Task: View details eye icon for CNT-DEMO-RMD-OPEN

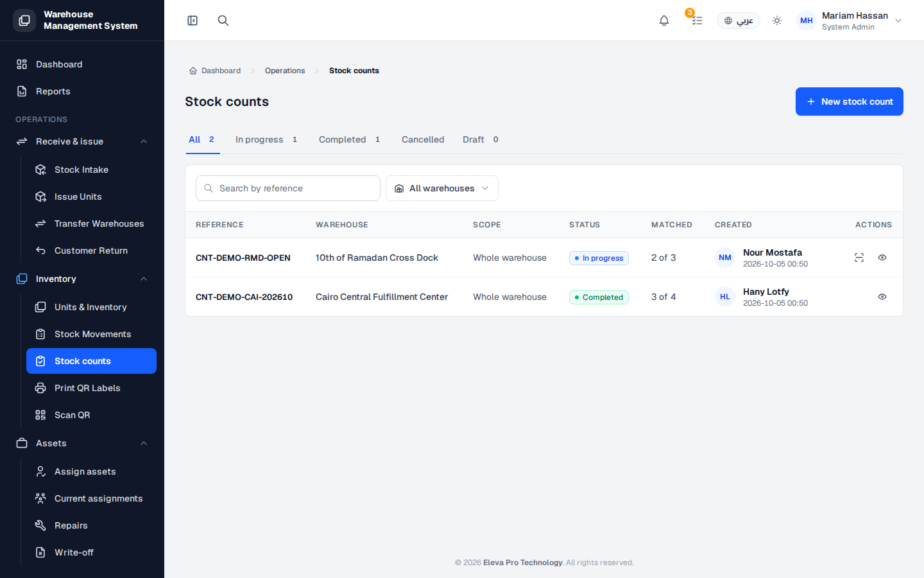Action: point(882,258)
